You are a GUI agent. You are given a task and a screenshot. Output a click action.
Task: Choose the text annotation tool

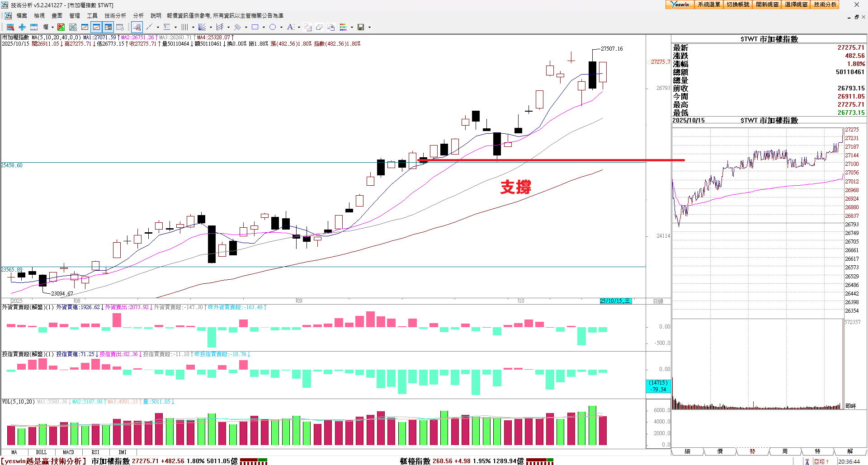[x=290, y=27]
